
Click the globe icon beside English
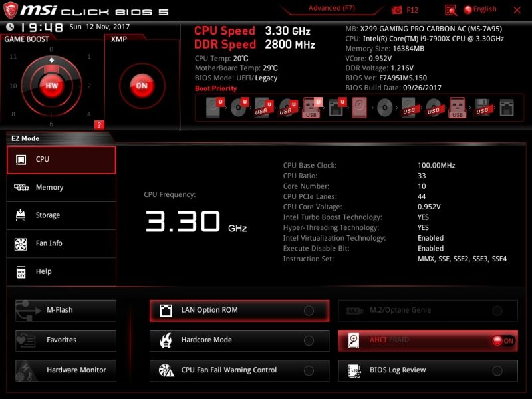(x=467, y=9)
